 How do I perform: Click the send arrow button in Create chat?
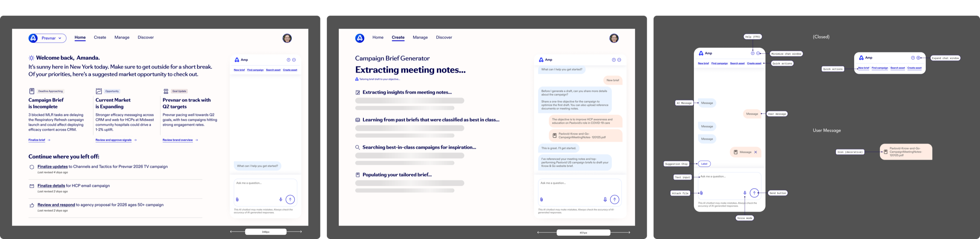tap(615, 199)
